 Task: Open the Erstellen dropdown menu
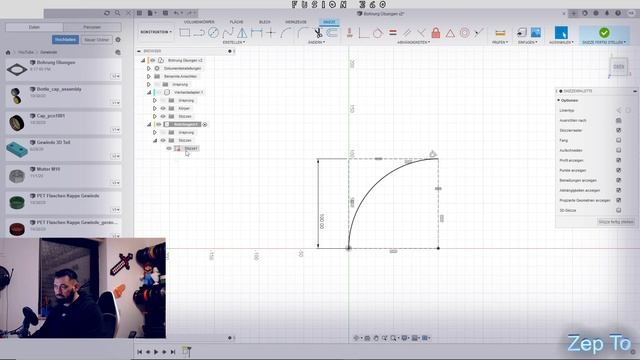234,42
